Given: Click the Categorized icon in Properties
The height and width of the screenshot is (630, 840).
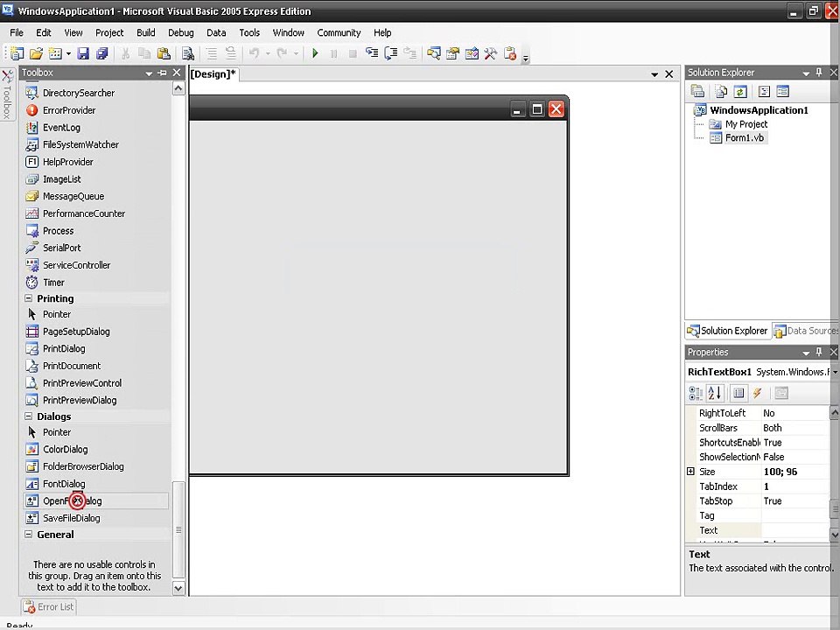Looking at the screenshot, I should (x=696, y=393).
